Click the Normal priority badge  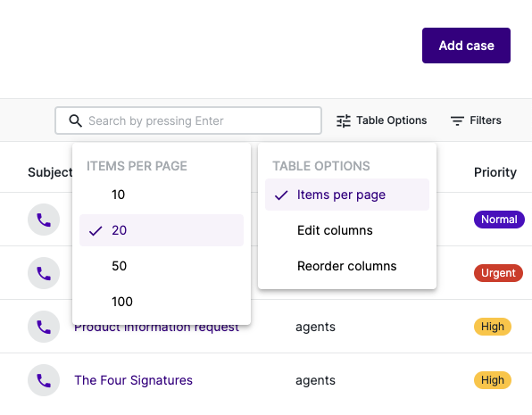[x=499, y=220]
